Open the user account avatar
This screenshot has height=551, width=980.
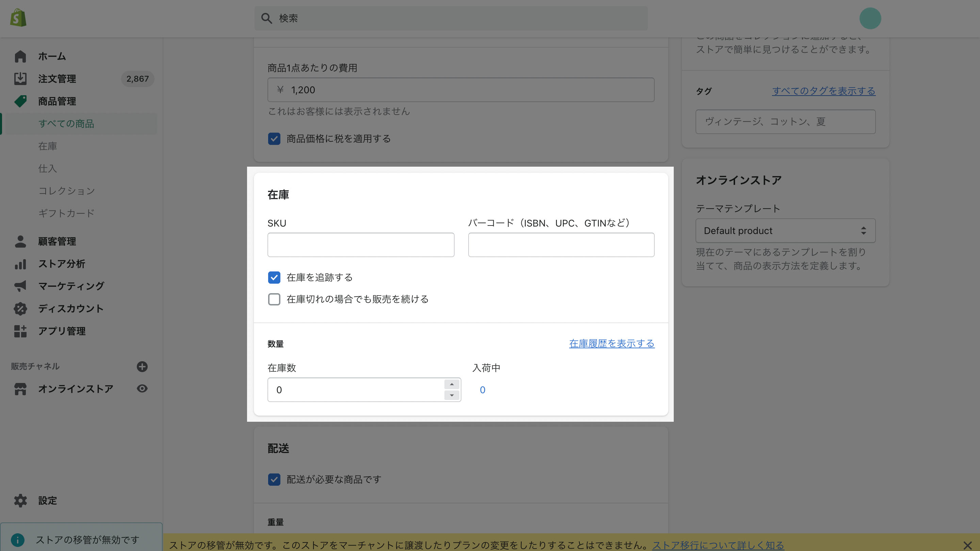click(x=870, y=18)
